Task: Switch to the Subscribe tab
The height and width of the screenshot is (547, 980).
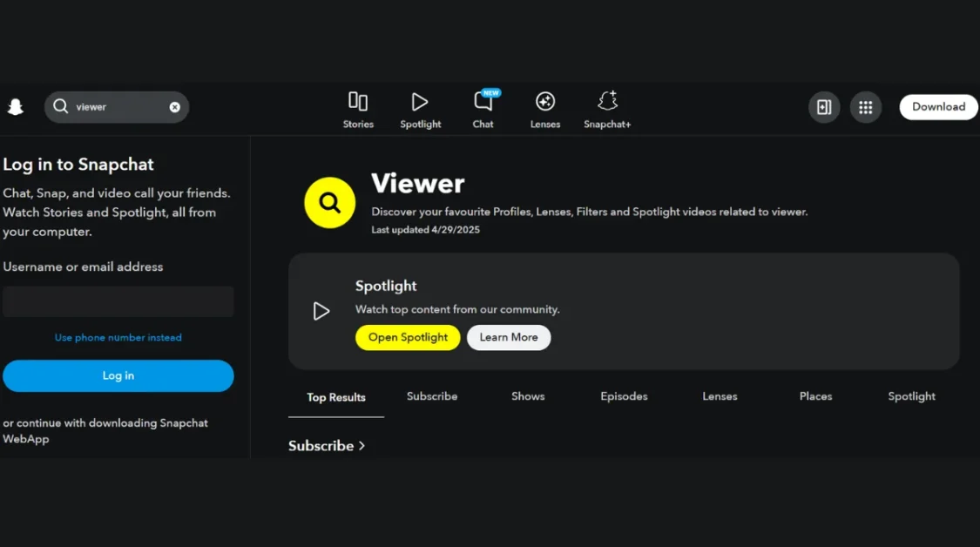Action: tap(432, 396)
